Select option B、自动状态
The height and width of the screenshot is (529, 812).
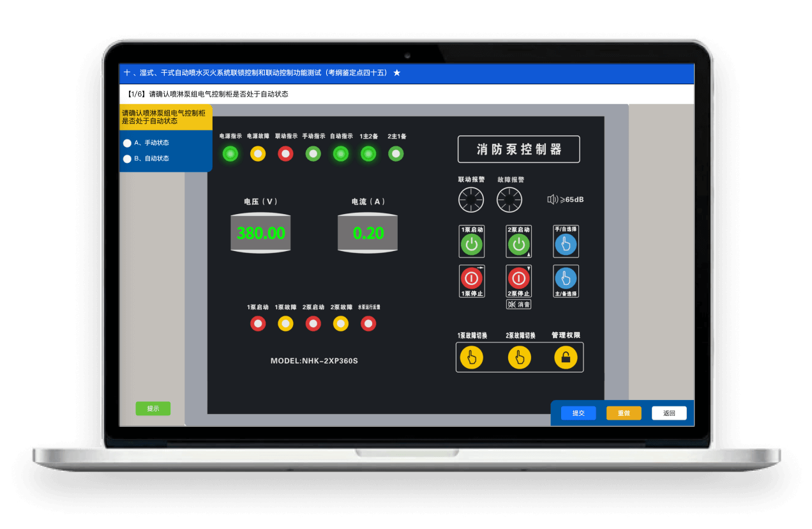[127, 158]
